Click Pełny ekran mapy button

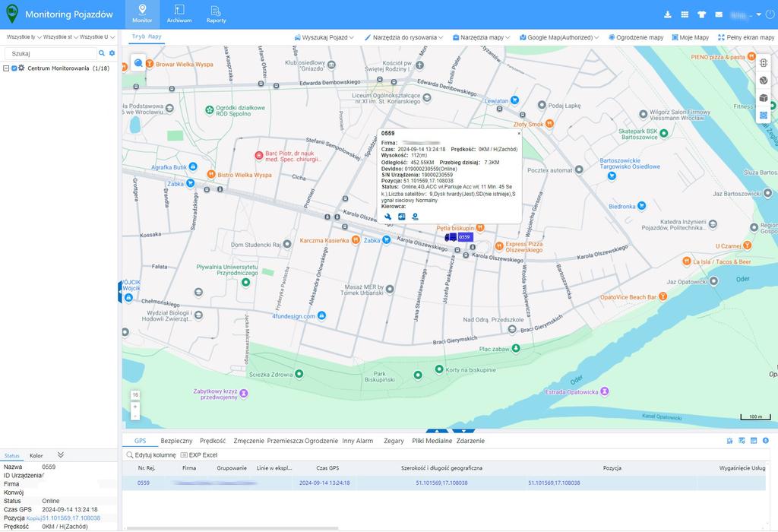pyautogui.click(x=746, y=37)
